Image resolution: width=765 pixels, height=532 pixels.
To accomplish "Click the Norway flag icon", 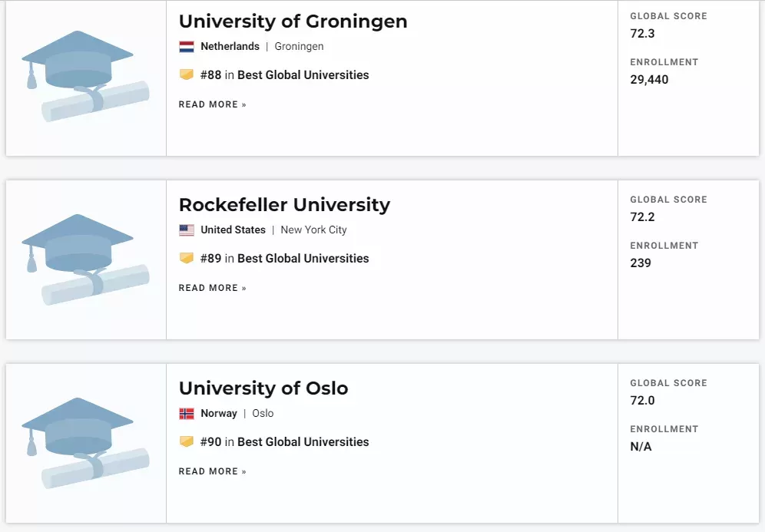I will pyautogui.click(x=187, y=414).
